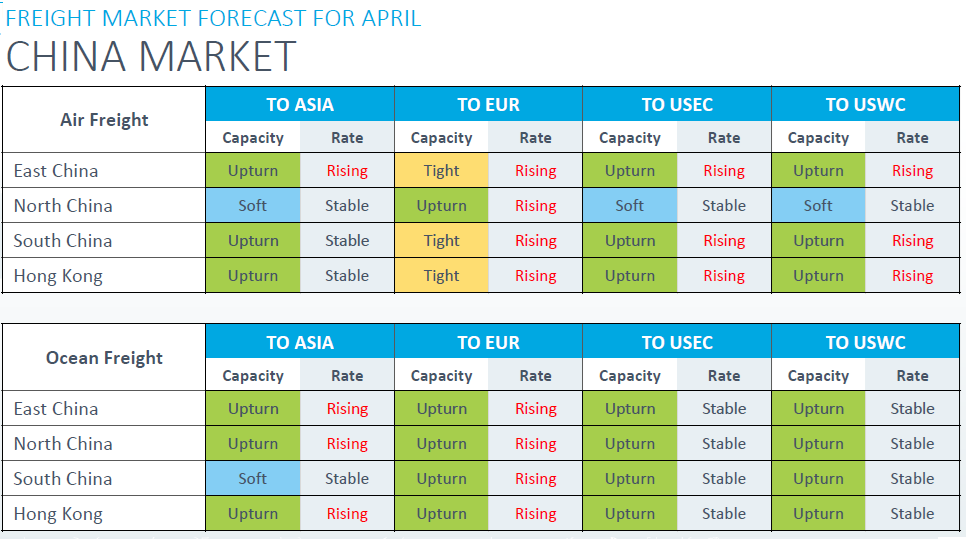
Task: Click "FREIGHT MARKET FORECAST FOR APRIL" subtitle text
Action: (213, 18)
